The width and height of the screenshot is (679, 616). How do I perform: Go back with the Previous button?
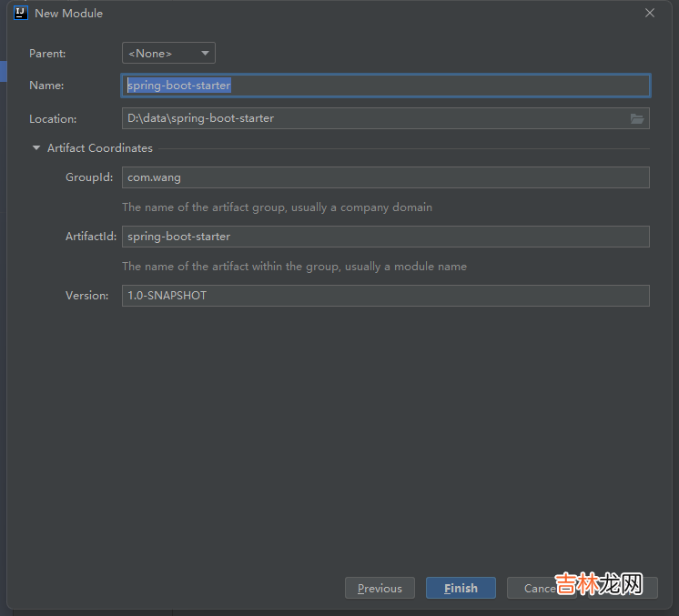point(380,588)
